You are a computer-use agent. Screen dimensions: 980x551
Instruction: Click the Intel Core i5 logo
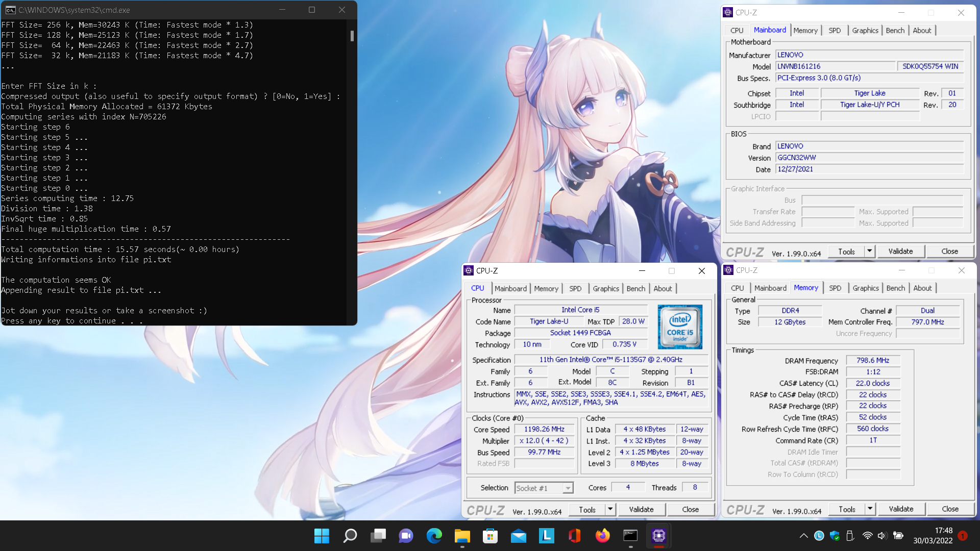coord(680,327)
